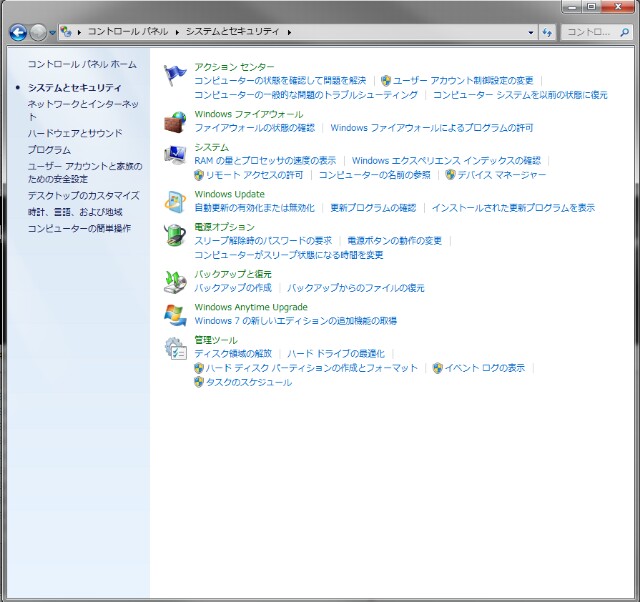The image size is (640, 602).
Task: Click バックアップからのファイルの復元 link
Action: pyautogui.click(x=356, y=288)
